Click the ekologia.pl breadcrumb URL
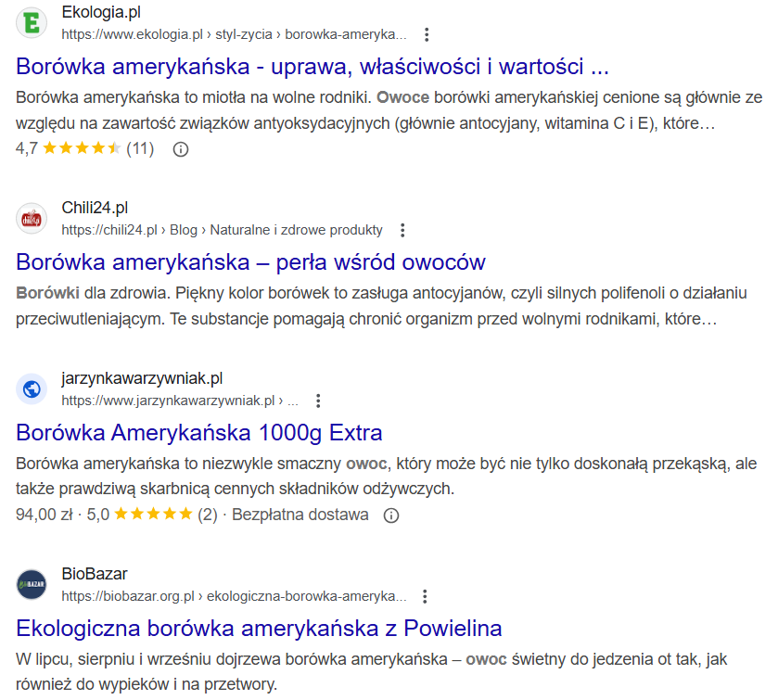 (x=234, y=35)
